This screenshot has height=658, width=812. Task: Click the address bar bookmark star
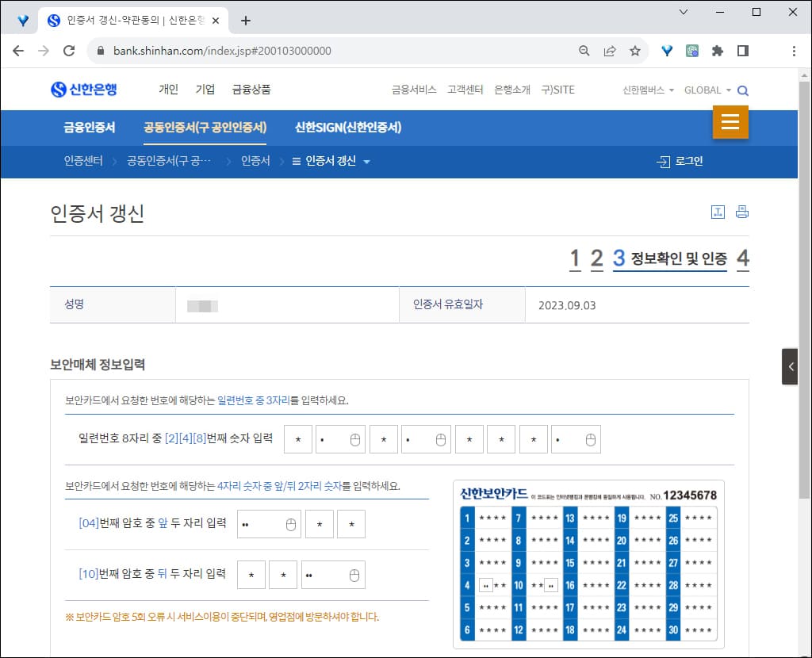(x=634, y=49)
